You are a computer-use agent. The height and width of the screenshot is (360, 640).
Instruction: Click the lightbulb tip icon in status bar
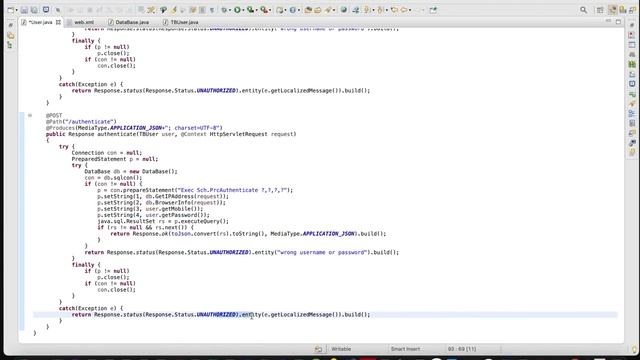634,350
